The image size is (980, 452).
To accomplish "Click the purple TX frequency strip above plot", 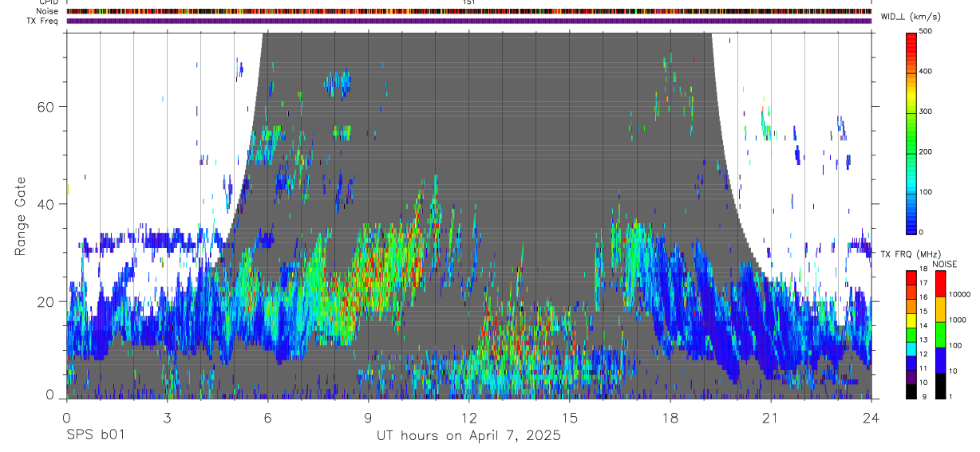I will (468, 21).
